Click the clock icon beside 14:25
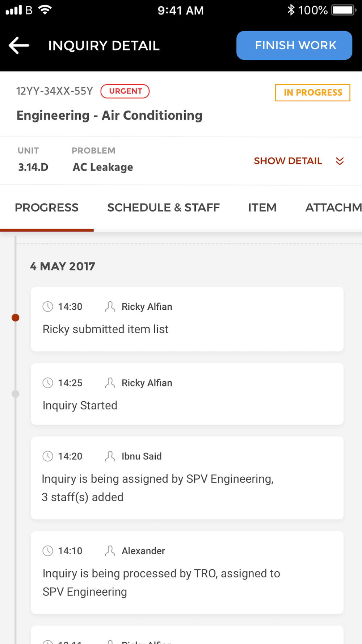This screenshot has width=362, height=644. [x=48, y=383]
